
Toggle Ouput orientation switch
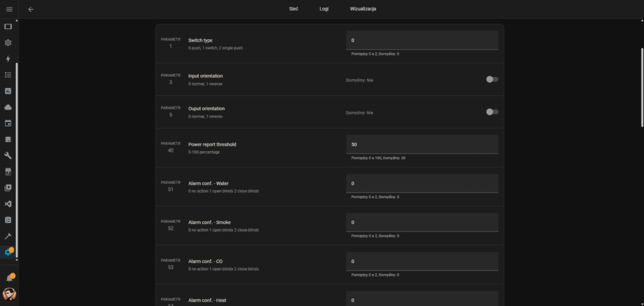point(492,112)
